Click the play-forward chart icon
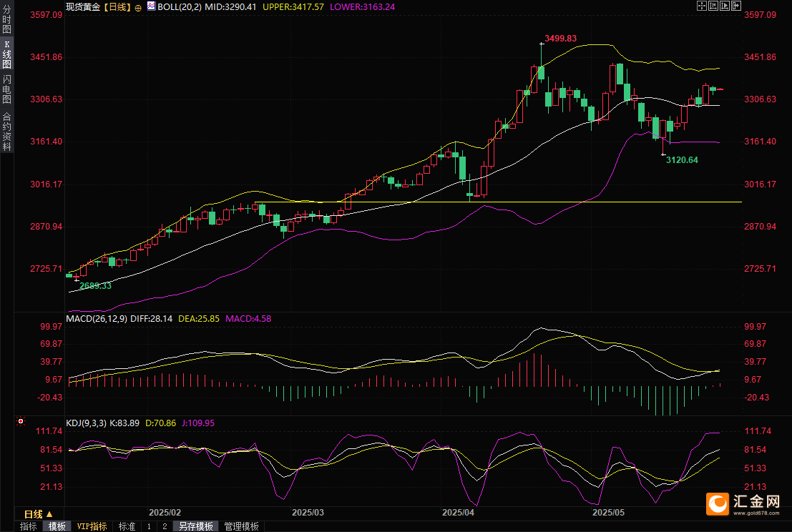 (x=725, y=6)
